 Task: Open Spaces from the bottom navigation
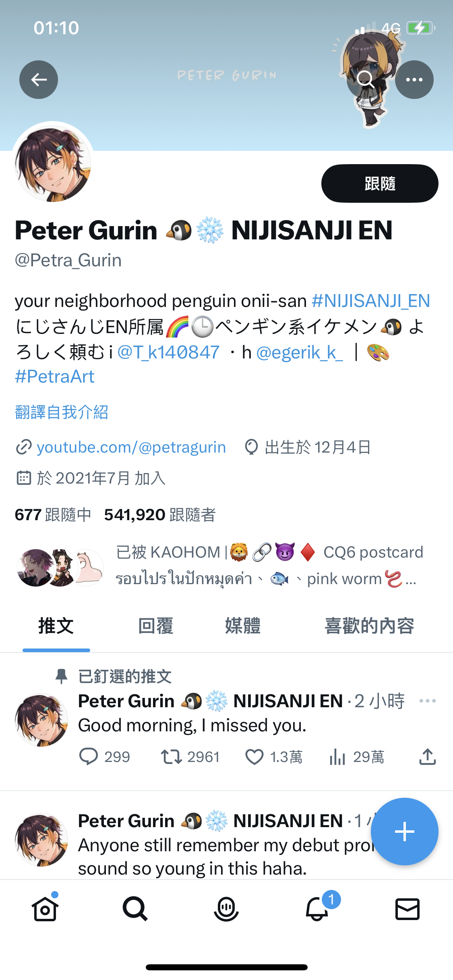point(226,909)
